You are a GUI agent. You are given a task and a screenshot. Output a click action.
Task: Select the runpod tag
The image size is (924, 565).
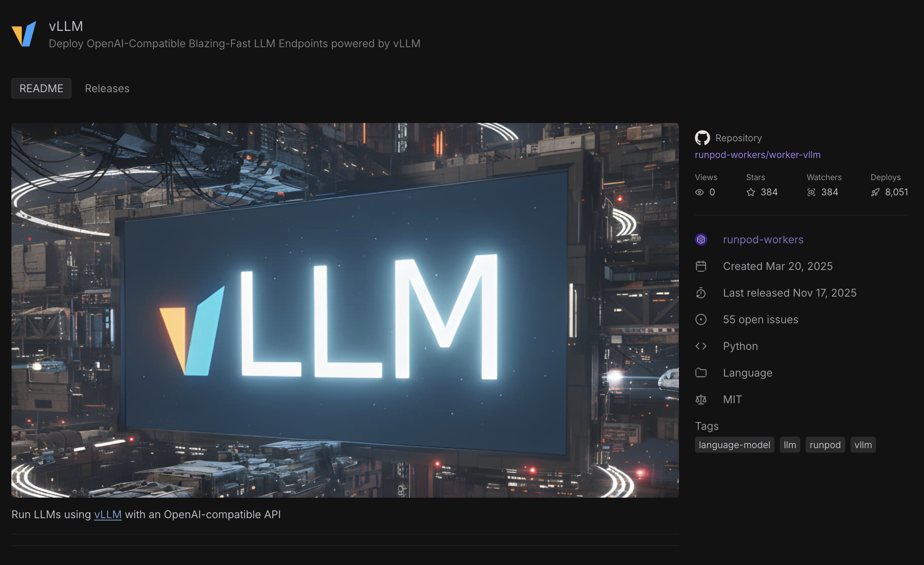pyautogui.click(x=825, y=445)
